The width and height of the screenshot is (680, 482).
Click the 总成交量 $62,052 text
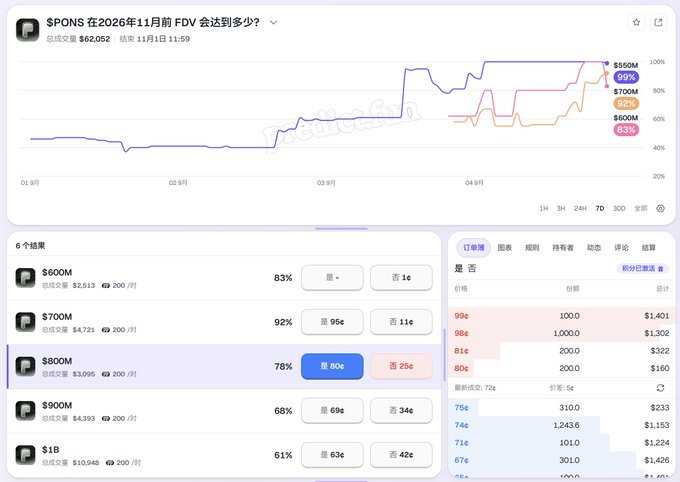[78, 39]
